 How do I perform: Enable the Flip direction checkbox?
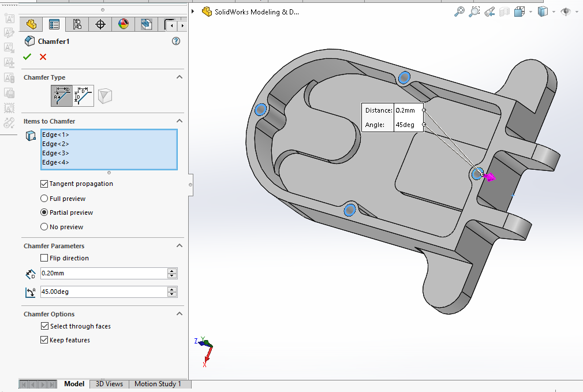pos(44,258)
